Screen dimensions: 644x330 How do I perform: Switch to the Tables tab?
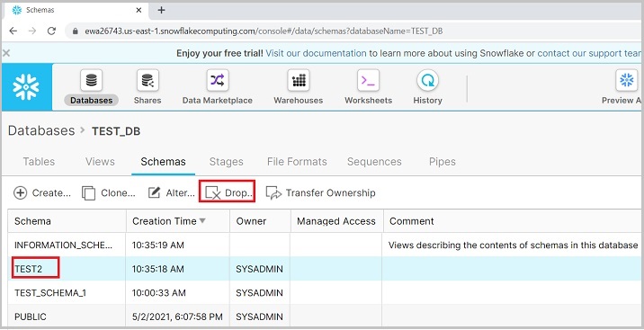(39, 161)
